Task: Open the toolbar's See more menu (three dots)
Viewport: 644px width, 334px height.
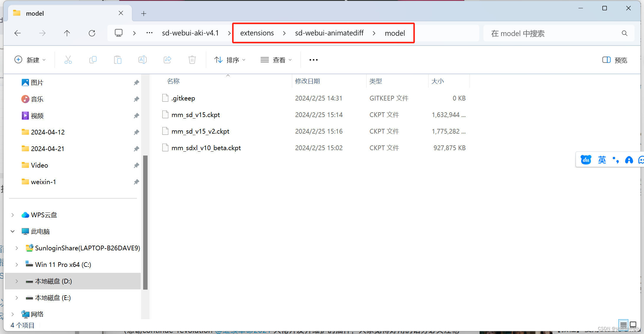Action: pyautogui.click(x=313, y=60)
